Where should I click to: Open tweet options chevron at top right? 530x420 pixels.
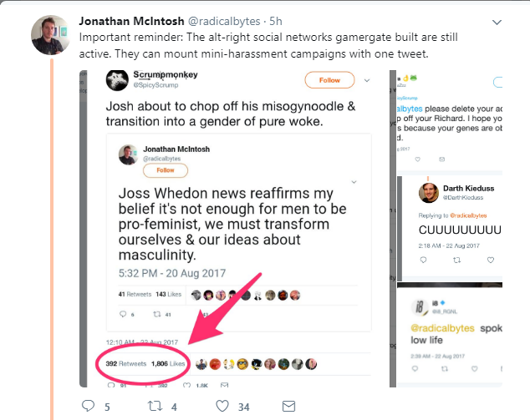pos(497,23)
